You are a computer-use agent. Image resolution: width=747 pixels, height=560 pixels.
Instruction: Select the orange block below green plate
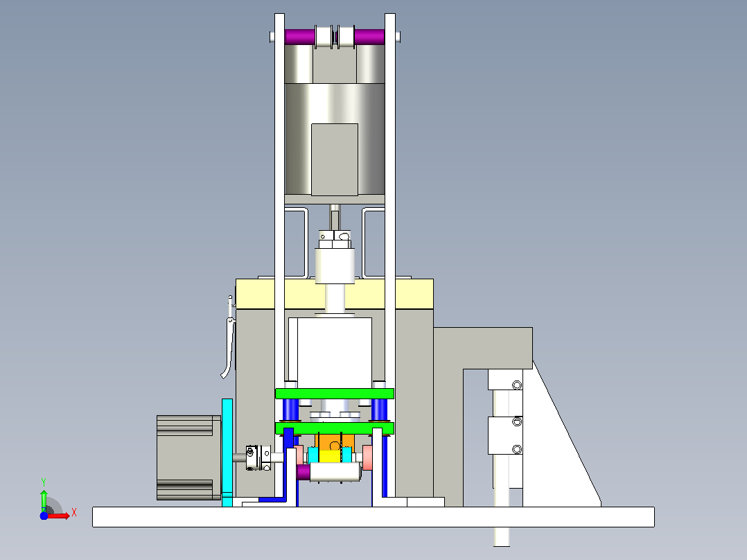[335, 441]
